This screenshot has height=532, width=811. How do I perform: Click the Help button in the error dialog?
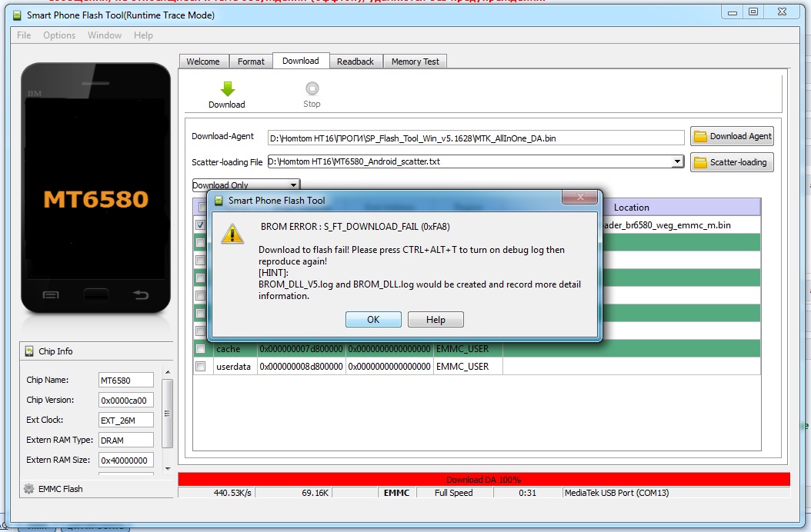click(436, 320)
